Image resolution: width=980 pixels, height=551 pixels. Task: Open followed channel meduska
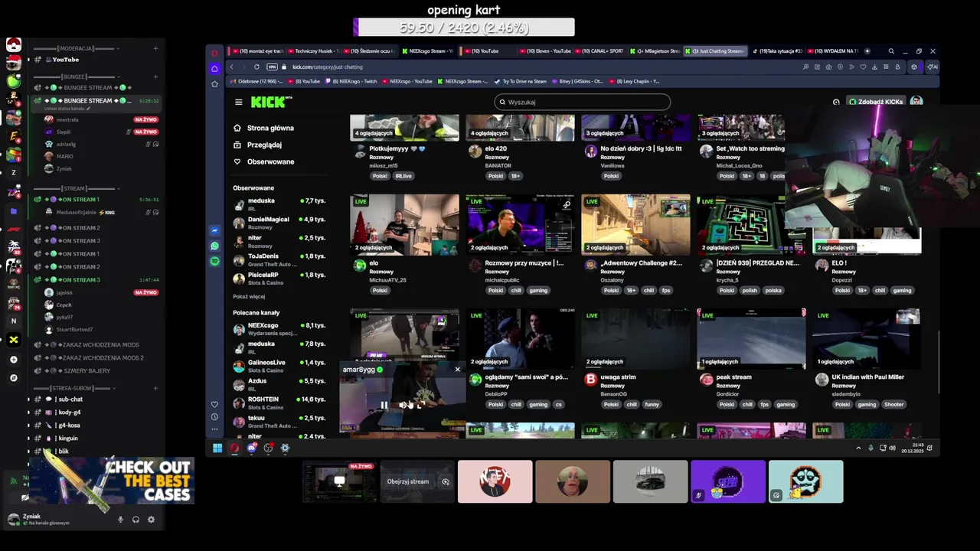[281, 204]
